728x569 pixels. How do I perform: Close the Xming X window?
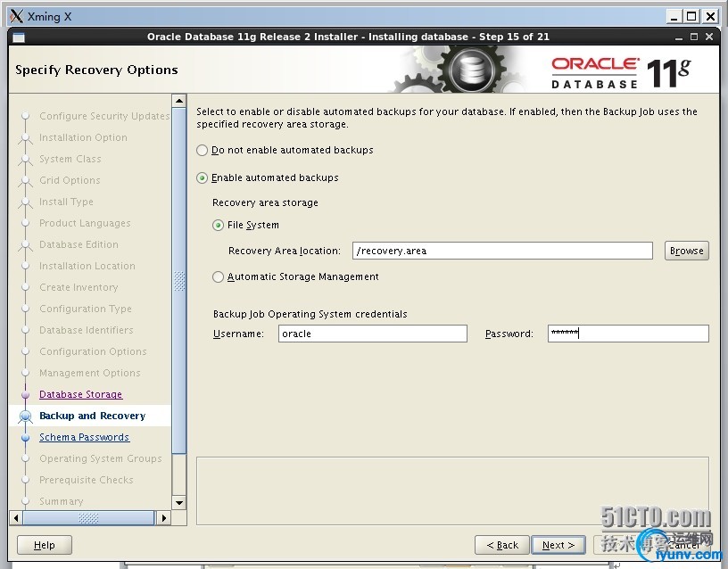(710, 17)
